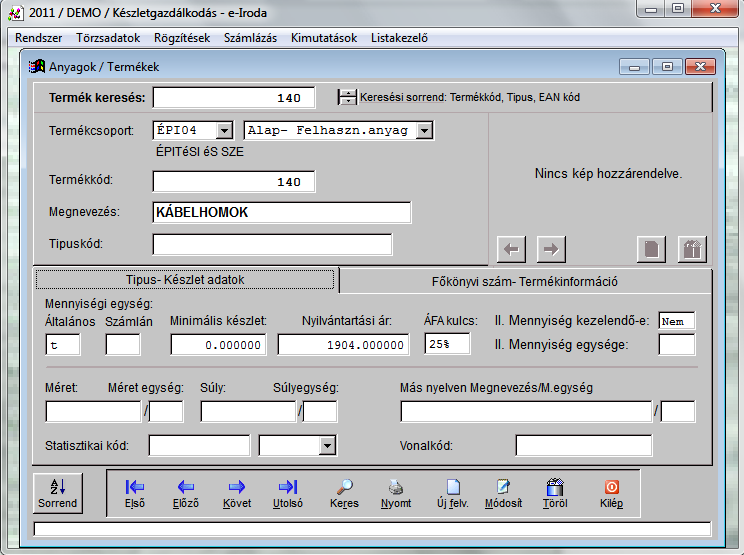Switch to Főkönyvi szám- Termékinformáció tab
Screen dimensions: 744x555
point(524,281)
